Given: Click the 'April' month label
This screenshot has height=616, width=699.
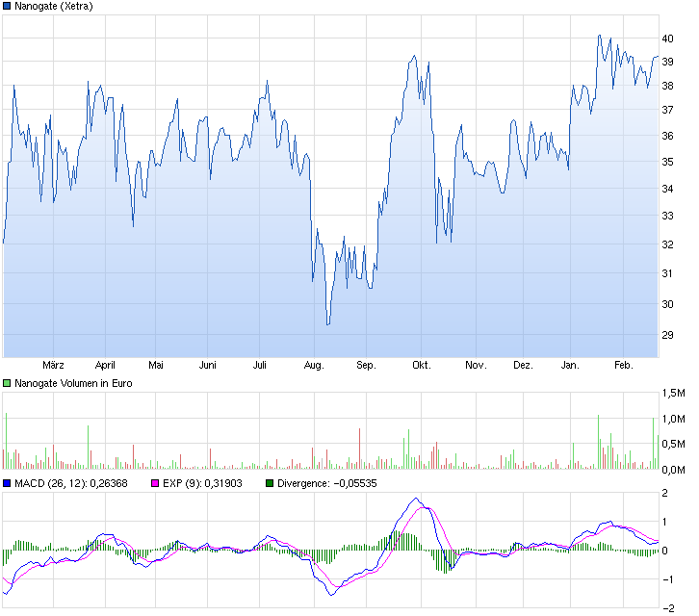Looking at the screenshot, I should click(105, 365).
